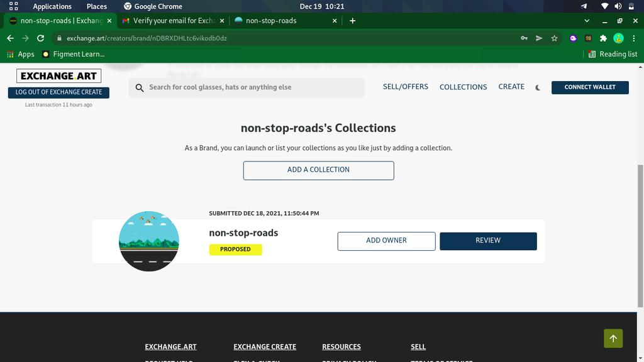This screenshot has height=362, width=644.
Task: Click ADD A COLLECTION button
Action: (318, 170)
